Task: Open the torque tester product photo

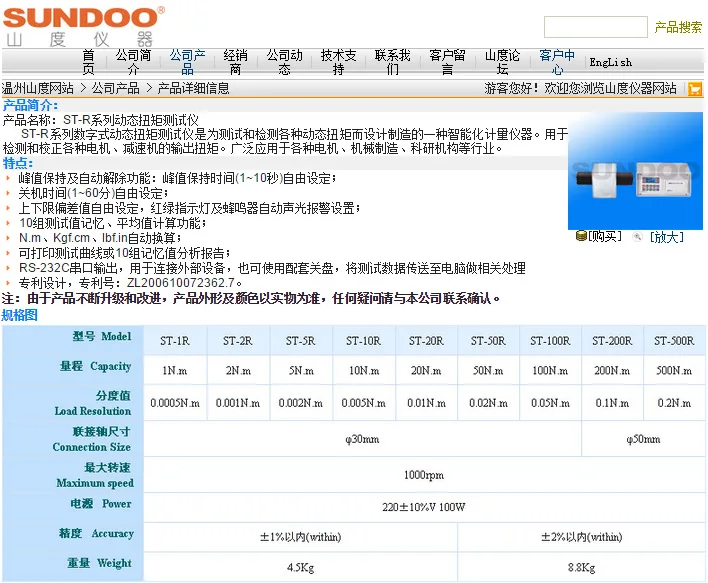Action: tap(635, 171)
